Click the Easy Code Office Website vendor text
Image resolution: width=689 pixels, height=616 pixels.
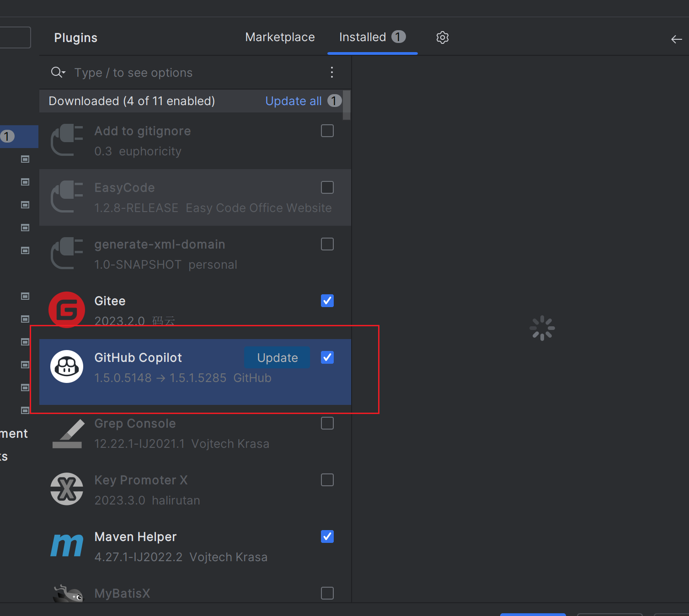258,208
